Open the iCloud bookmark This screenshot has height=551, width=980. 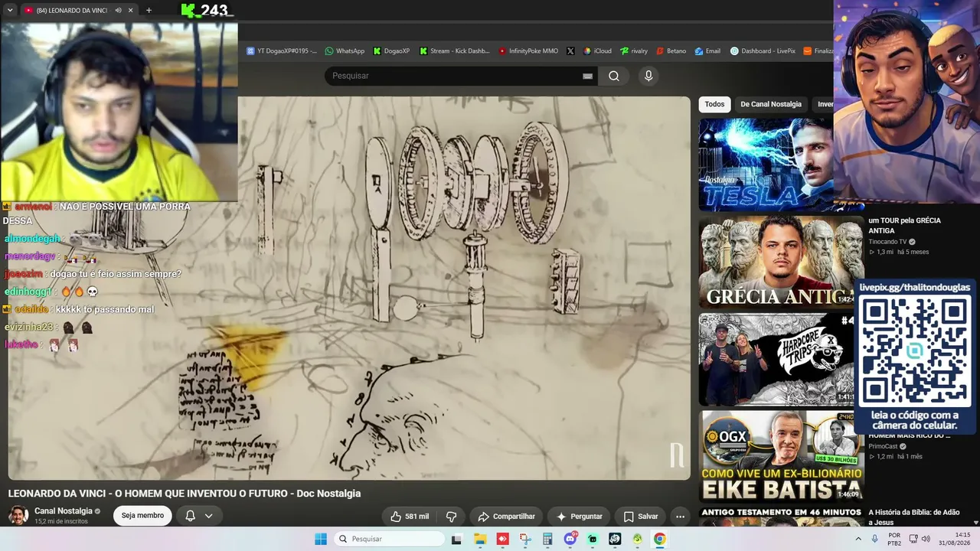pyautogui.click(x=597, y=51)
